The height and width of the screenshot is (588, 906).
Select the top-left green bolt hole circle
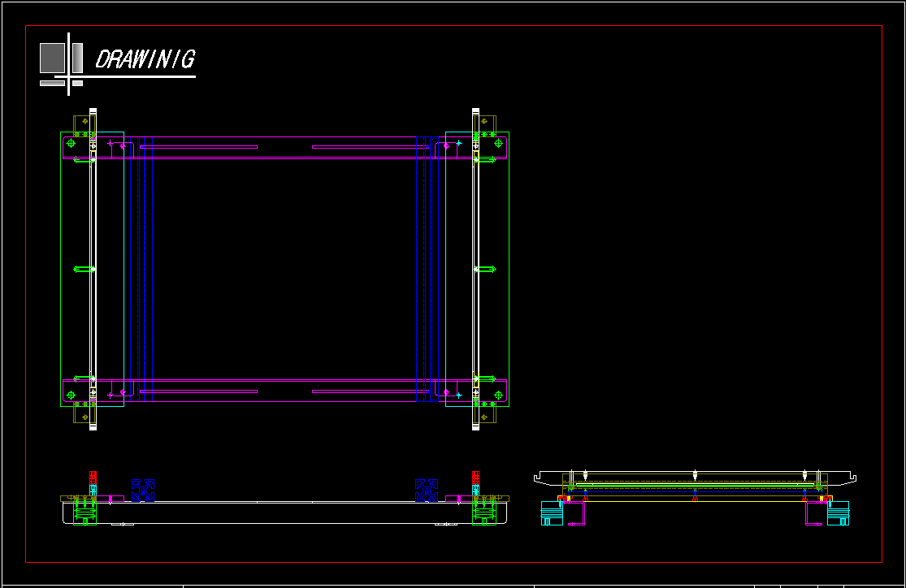[71, 144]
